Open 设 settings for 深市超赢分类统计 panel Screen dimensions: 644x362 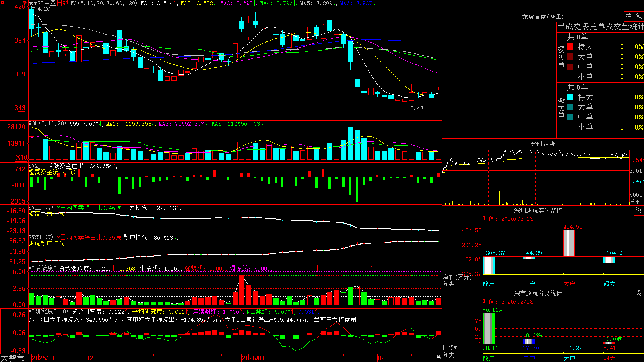(638, 293)
